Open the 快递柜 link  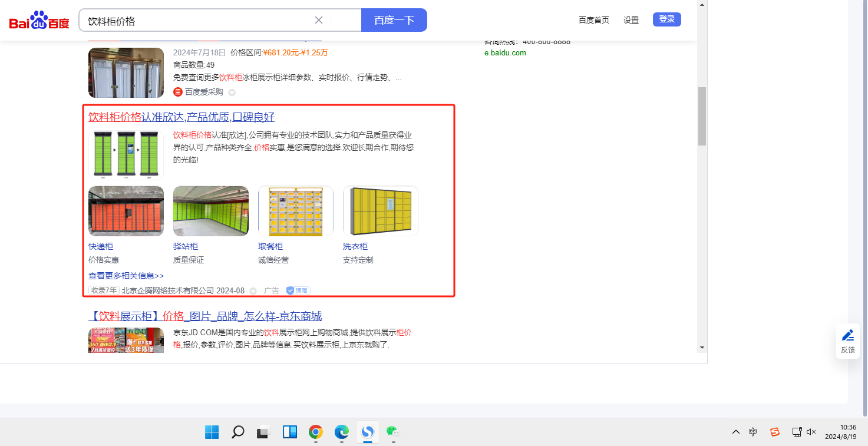click(x=101, y=246)
